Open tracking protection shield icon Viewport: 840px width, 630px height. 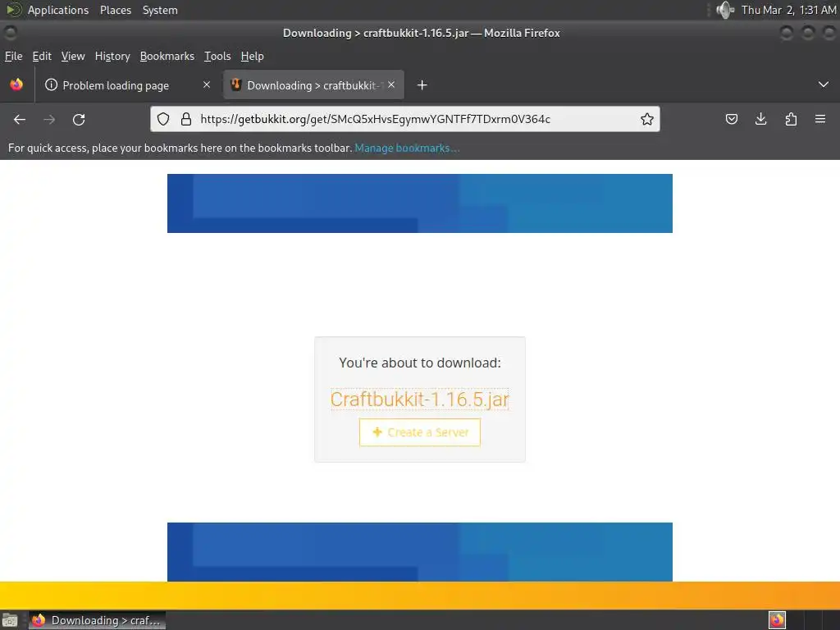tap(163, 119)
